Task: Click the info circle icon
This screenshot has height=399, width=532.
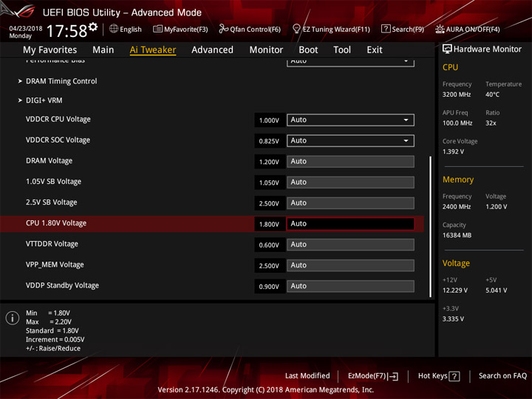Action: point(13,318)
